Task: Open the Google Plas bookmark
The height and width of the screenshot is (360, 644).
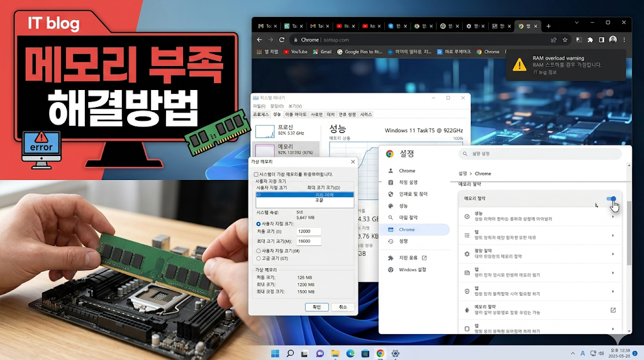Action: click(x=360, y=52)
